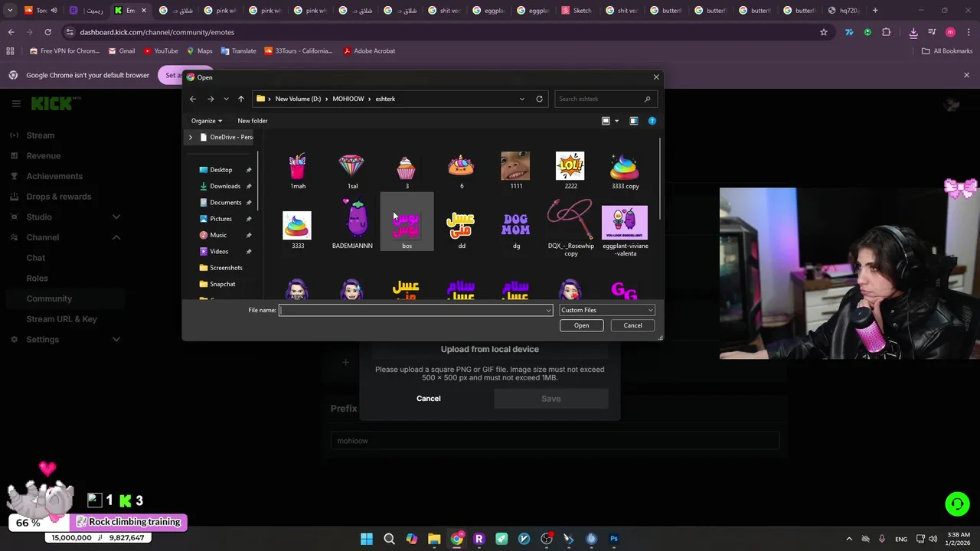The image size is (980, 551).
Task: Select the BADEMJANNN eggplant image
Action: pos(352,225)
